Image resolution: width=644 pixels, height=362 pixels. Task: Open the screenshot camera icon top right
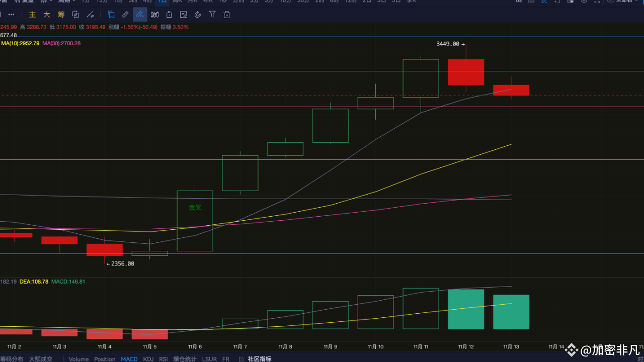click(x=531, y=2)
